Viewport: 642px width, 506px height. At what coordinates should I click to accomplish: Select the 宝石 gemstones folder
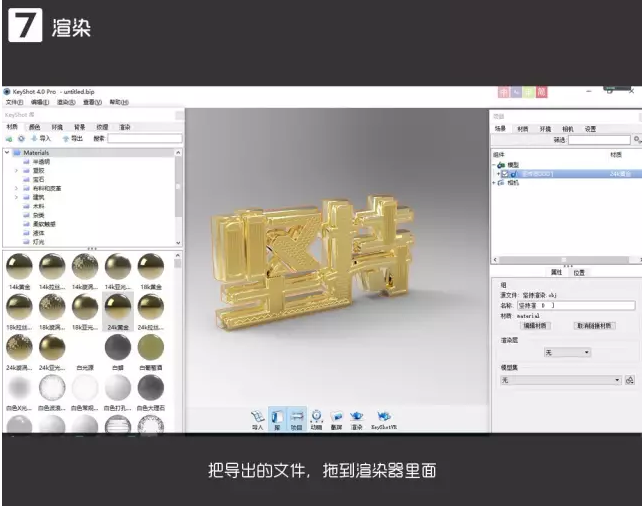pos(38,179)
